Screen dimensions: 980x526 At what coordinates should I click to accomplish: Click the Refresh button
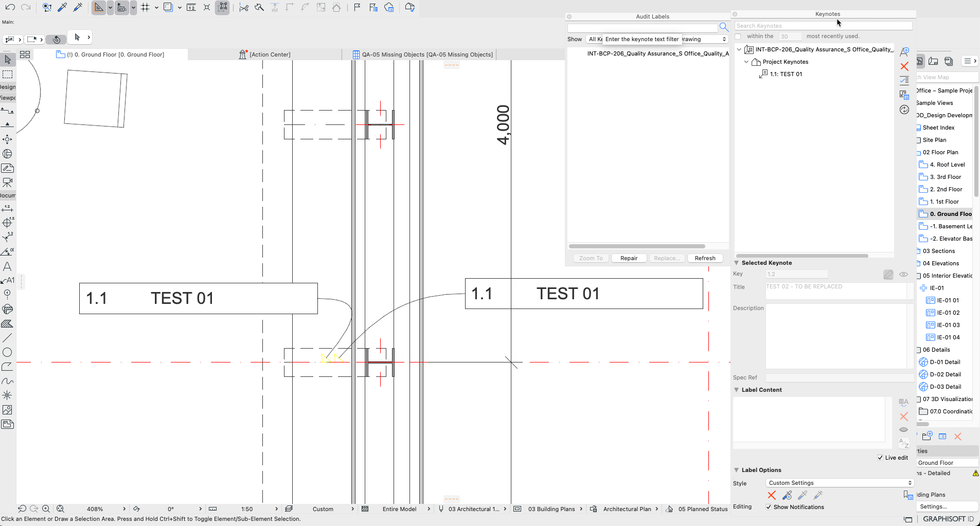705,258
